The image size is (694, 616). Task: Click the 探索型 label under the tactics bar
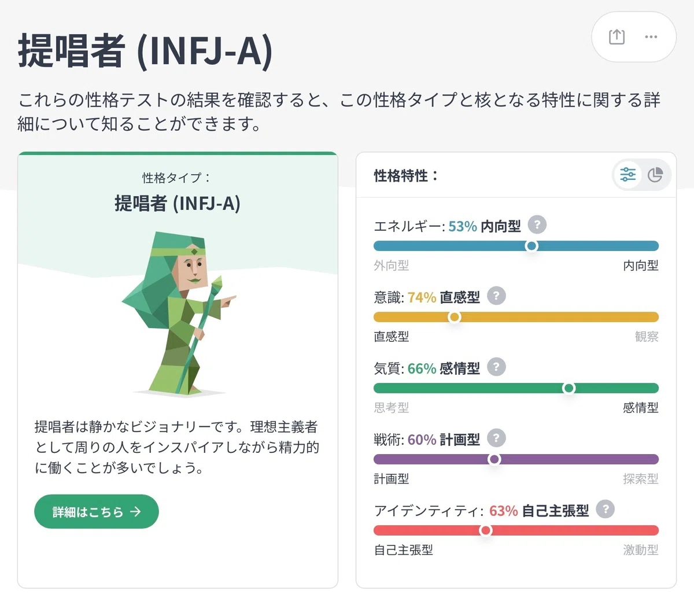pos(641,479)
